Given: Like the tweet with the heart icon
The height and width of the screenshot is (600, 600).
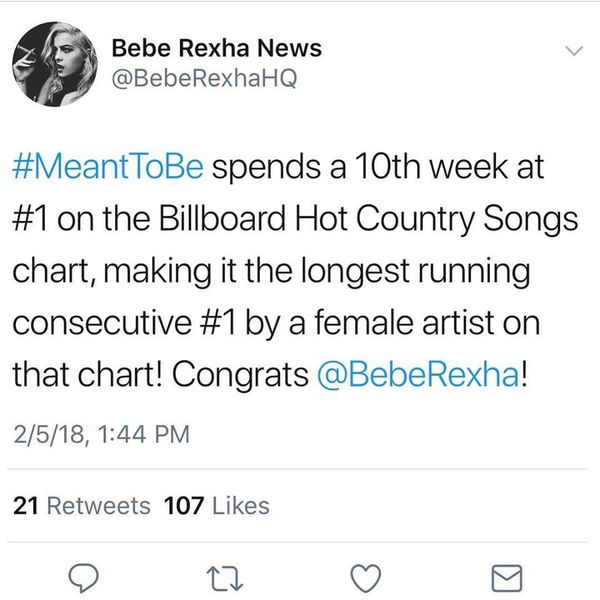Looking at the screenshot, I should [366, 579].
